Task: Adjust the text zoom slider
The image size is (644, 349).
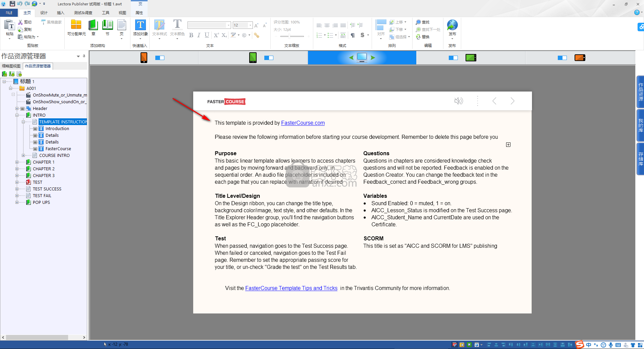Action: click(289, 36)
